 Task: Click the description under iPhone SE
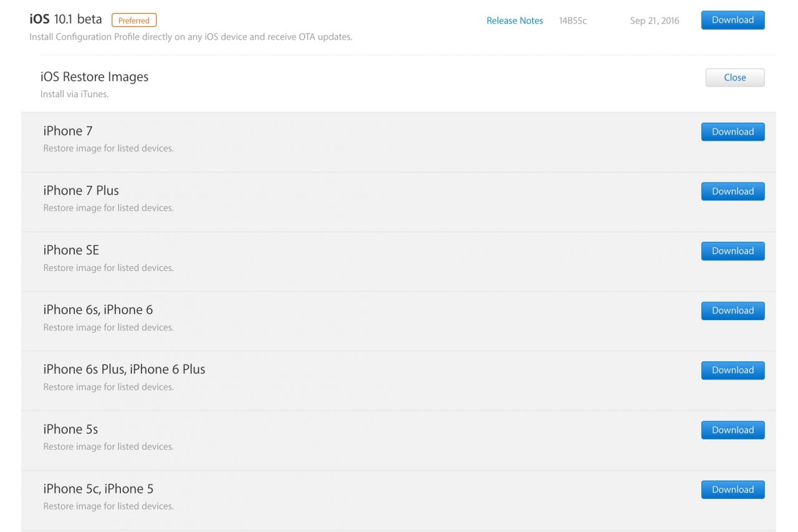108,268
